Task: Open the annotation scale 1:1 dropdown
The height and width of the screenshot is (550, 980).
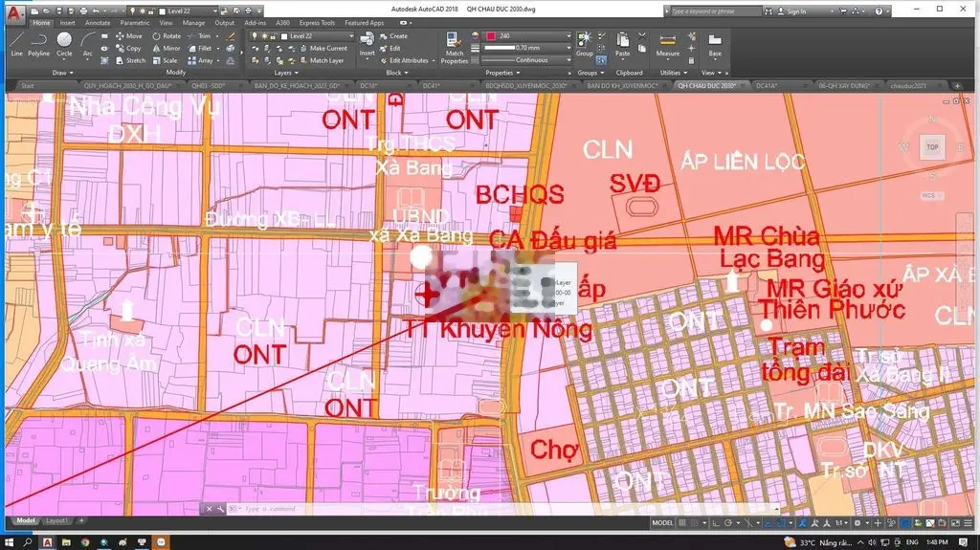Action: (841, 523)
